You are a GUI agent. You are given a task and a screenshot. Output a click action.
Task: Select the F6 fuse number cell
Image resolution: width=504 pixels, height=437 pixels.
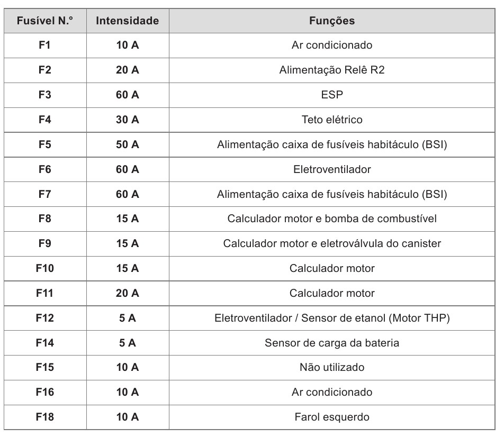(x=45, y=169)
